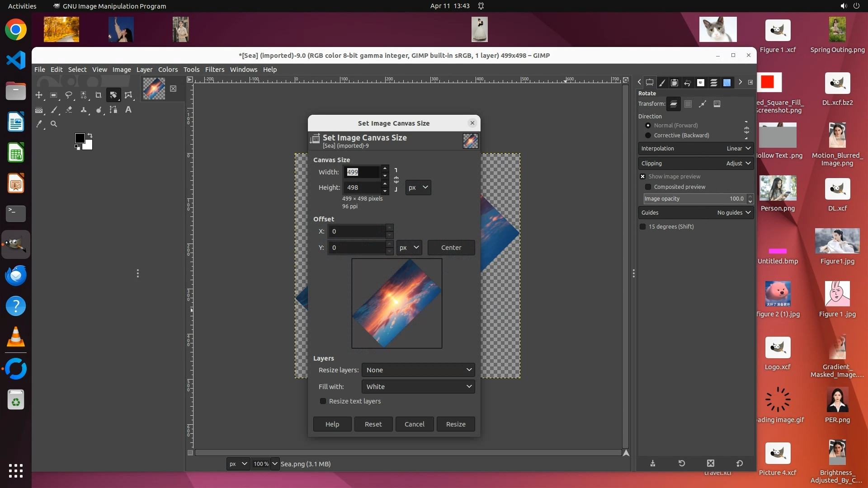Open the Fill with dropdown
The image size is (868, 488).
pyautogui.click(x=418, y=387)
